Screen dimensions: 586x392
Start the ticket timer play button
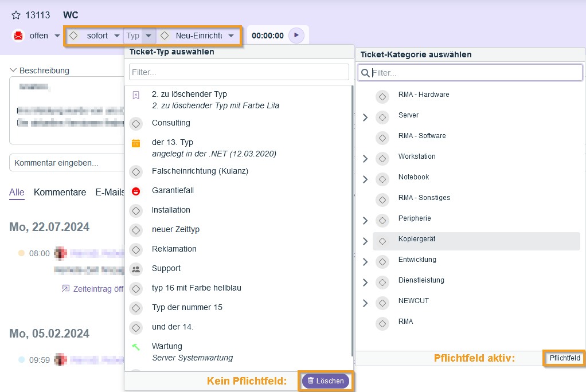[296, 36]
